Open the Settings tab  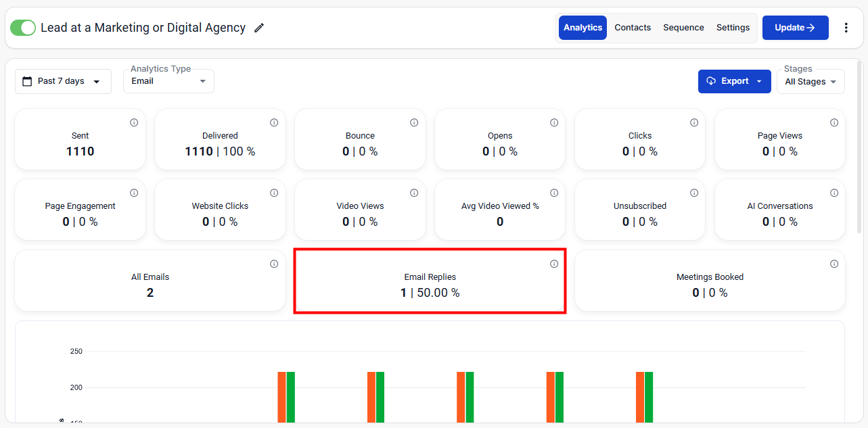coord(733,28)
